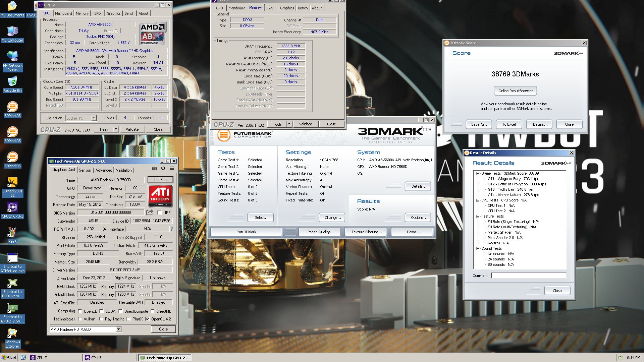Open the GPU-Z hamburger menu icon
The width and height of the screenshot is (644, 362).
click(172, 169)
